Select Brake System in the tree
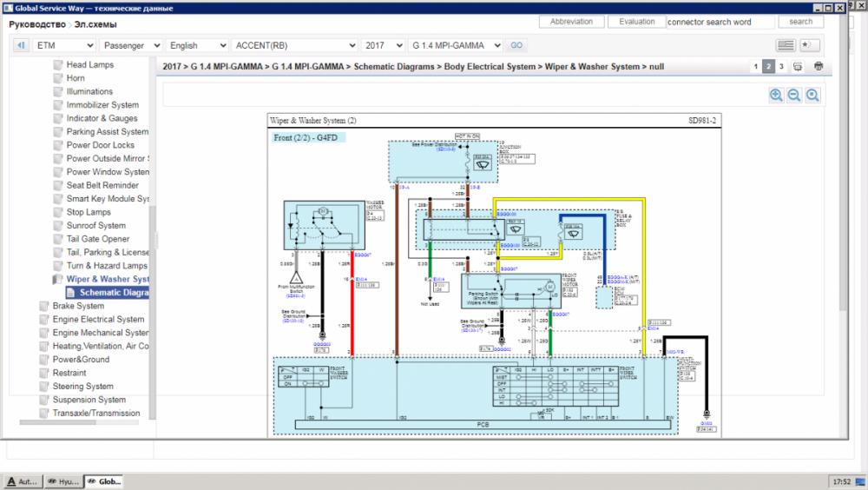The image size is (868, 490). pyautogui.click(x=78, y=306)
